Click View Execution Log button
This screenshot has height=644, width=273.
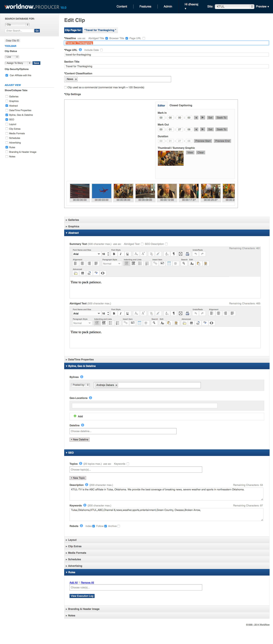(x=82, y=596)
